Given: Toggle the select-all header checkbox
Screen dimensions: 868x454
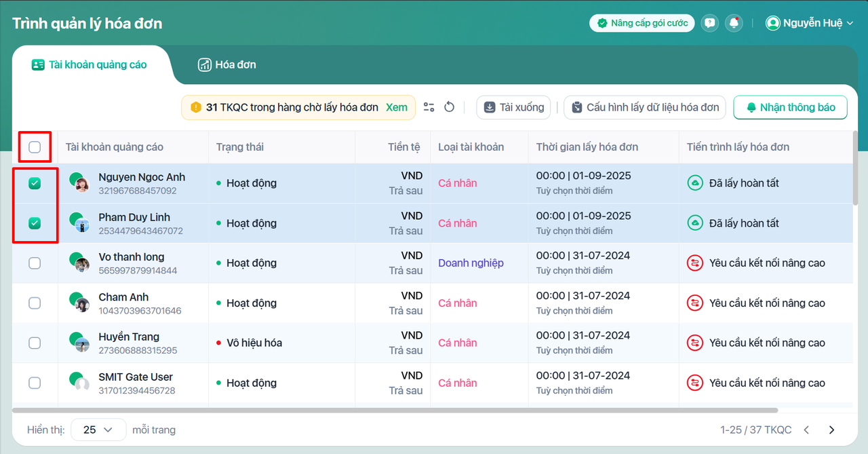Looking at the screenshot, I should (x=35, y=147).
